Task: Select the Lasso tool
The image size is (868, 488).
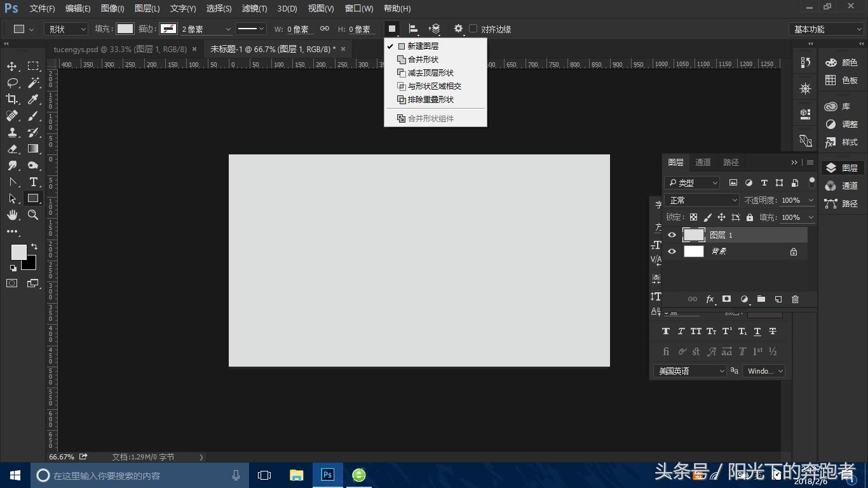Action: [x=12, y=83]
